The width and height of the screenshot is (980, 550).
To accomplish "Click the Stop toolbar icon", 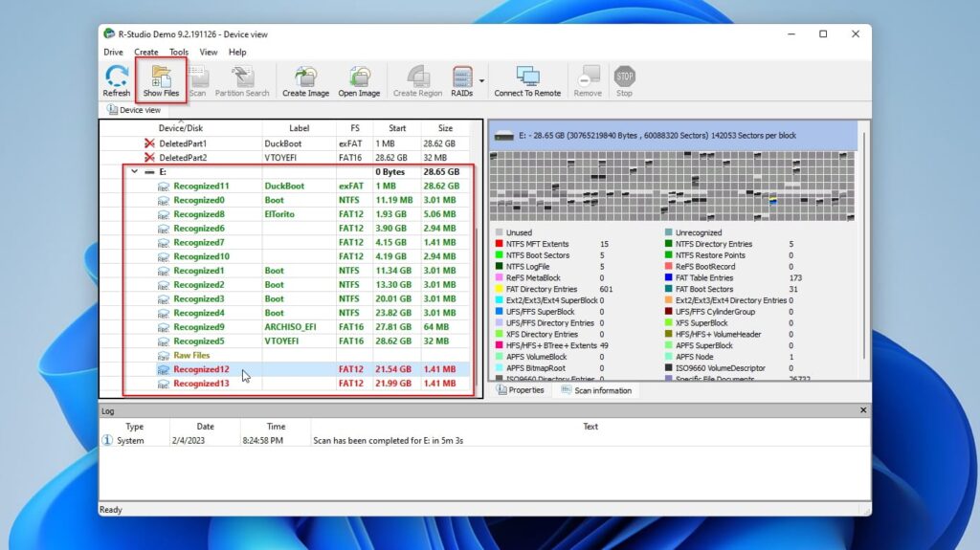I will (x=624, y=80).
